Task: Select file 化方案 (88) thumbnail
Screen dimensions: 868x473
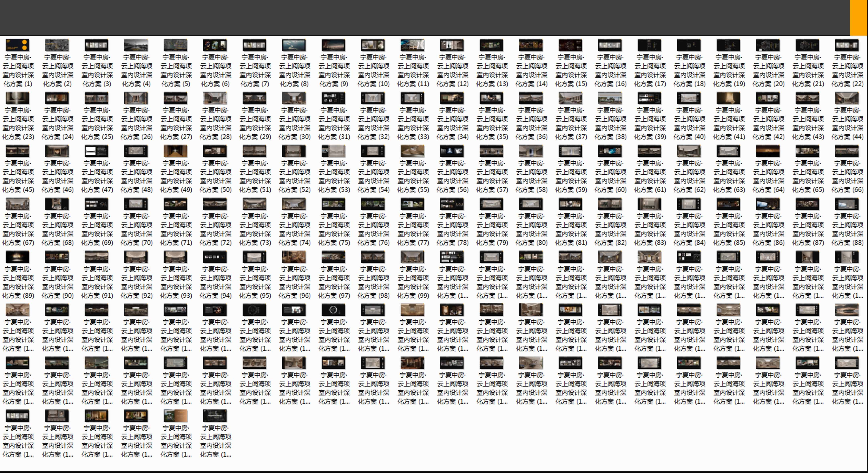Action: tap(847, 204)
